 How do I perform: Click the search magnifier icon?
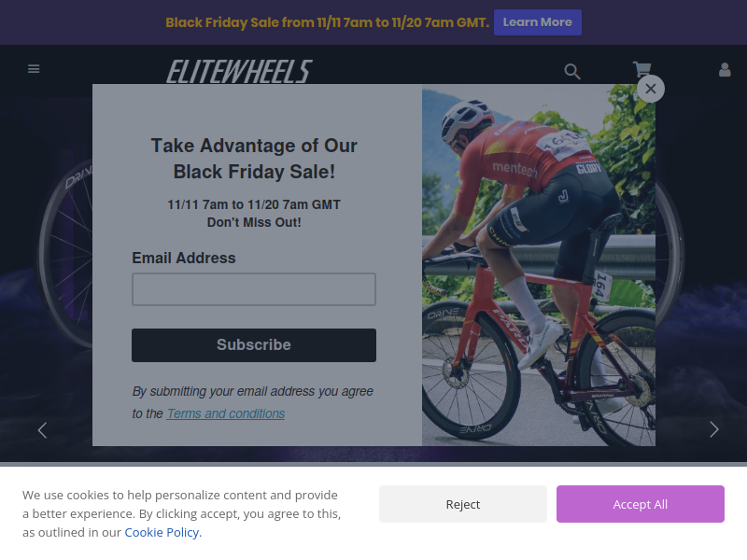coord(572,72)
